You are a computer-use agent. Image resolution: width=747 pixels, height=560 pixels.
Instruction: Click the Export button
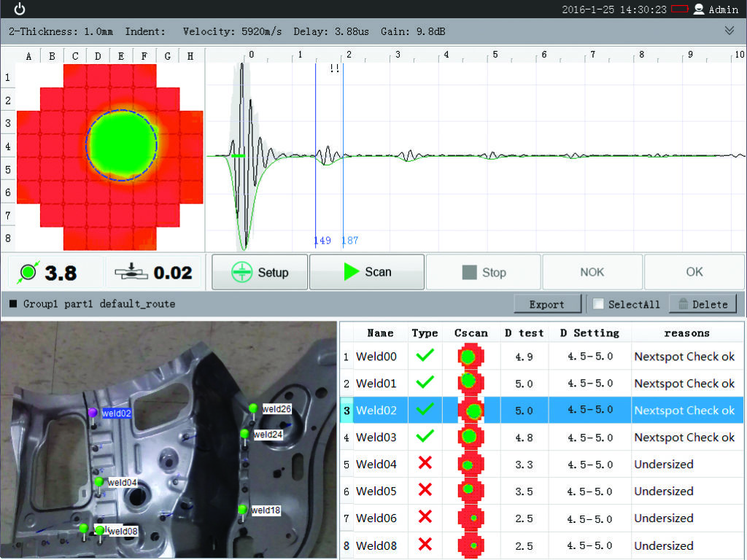[x=547, y=304]
